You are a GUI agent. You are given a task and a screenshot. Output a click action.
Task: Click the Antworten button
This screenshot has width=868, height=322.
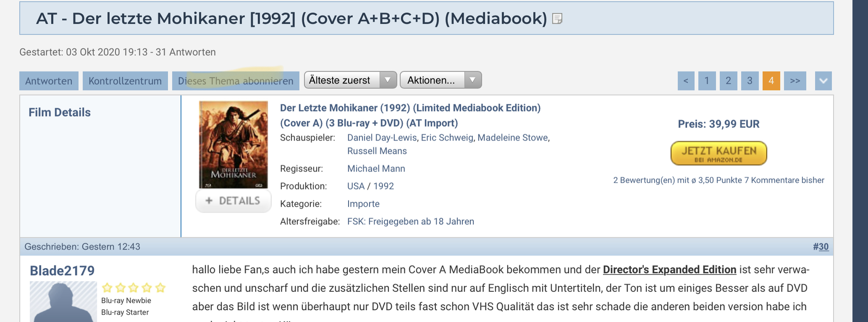click(x=49, y=81)
